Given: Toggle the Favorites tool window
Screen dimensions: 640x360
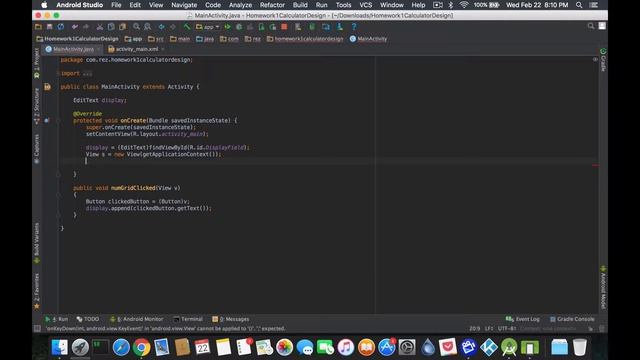Looking at the screenshot, I should pos(37,291).
